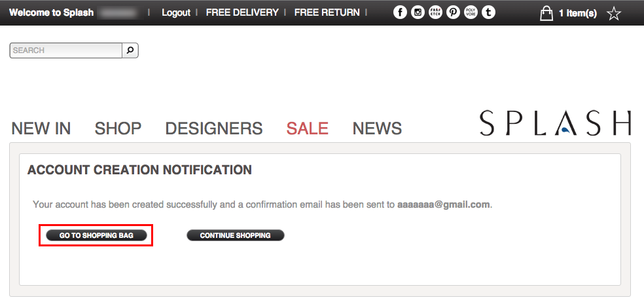The image size is (644, 308).
Task: Open the NEW IN menu
Action: 41,128
